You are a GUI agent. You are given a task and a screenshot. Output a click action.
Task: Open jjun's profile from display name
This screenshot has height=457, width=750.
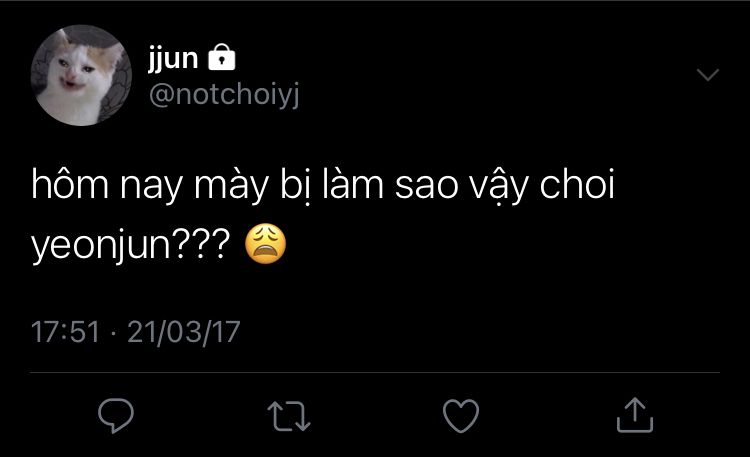coord(172,61)
